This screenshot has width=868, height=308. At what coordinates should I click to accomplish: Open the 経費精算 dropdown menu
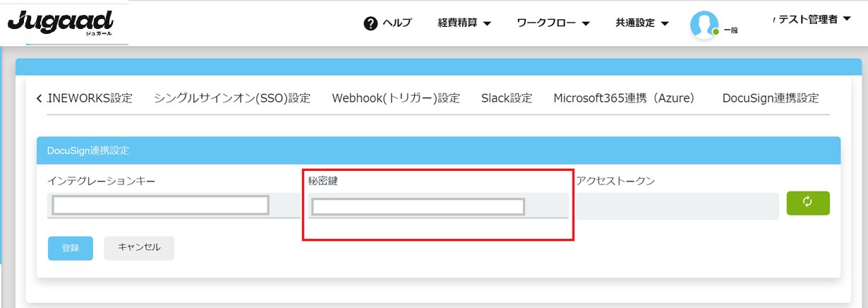coord(464,23)
